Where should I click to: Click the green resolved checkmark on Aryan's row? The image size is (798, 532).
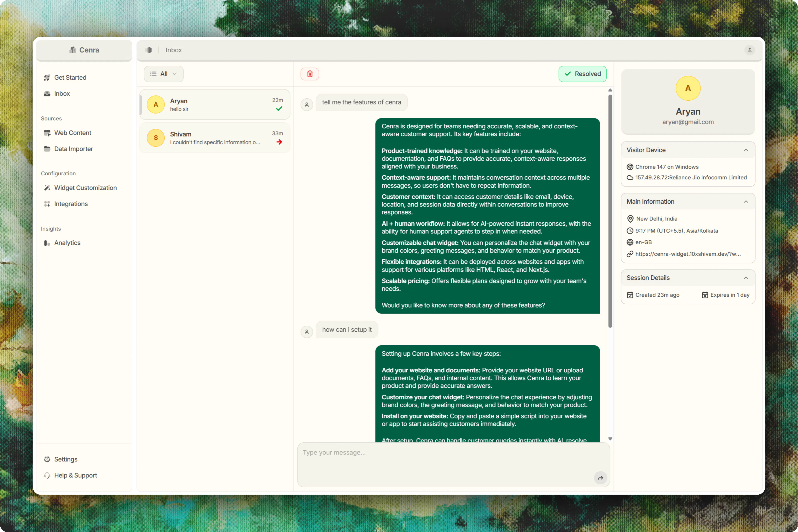279,108
